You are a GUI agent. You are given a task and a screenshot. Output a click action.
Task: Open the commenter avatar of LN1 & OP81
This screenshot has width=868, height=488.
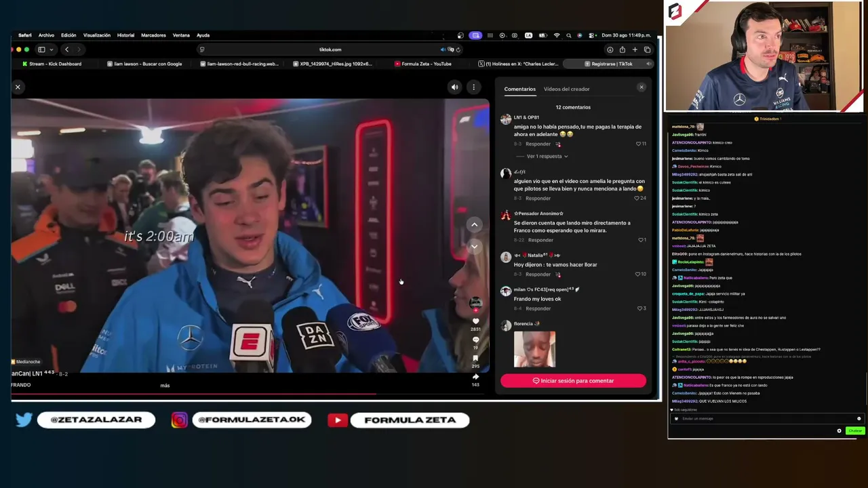[506, 119]
